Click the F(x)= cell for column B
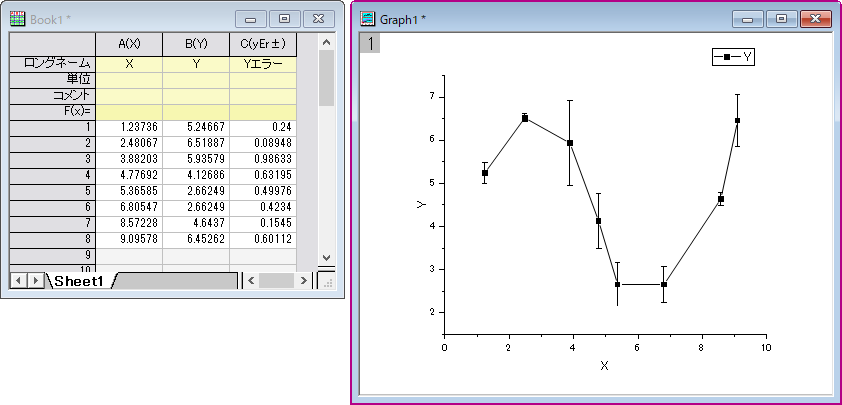Viewport: 842px width, 405px height. tap(195, 111)
